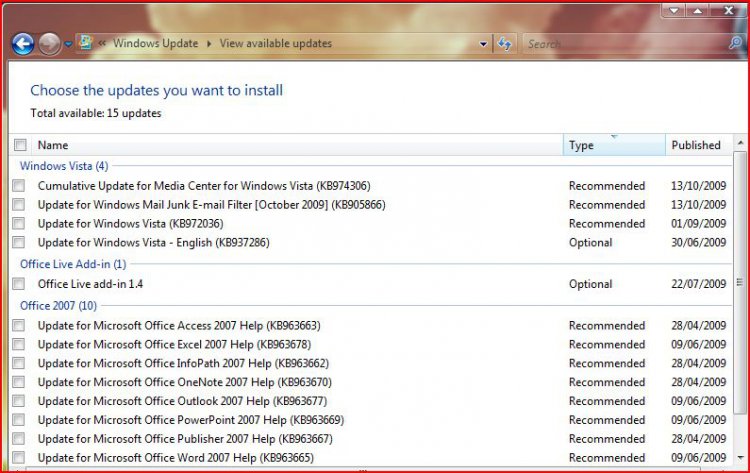This screenshot has width=750, height=473.
Task: Expand the address bar history dropdown arrow
Action: 483,44
